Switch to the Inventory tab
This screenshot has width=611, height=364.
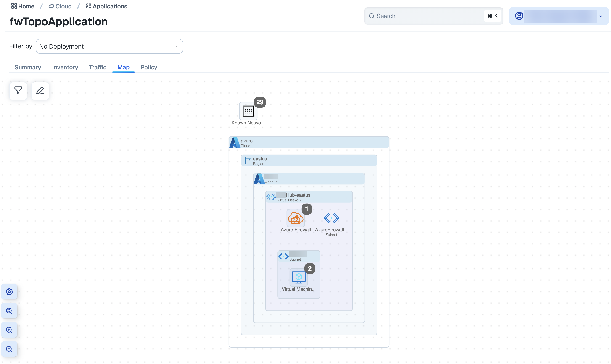coord(65,67)
